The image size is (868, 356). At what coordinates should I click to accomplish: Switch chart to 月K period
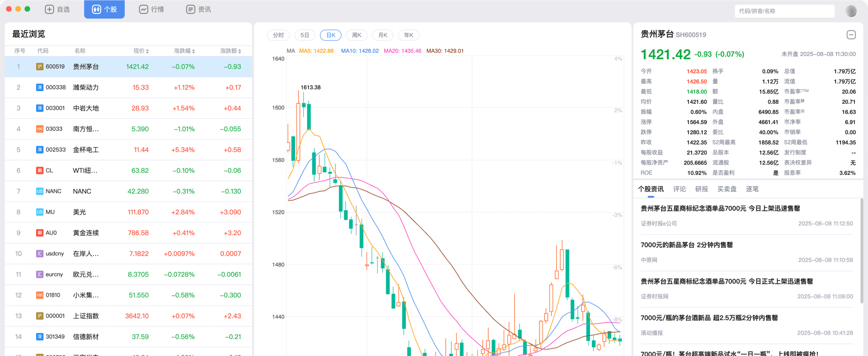point(383,35)
